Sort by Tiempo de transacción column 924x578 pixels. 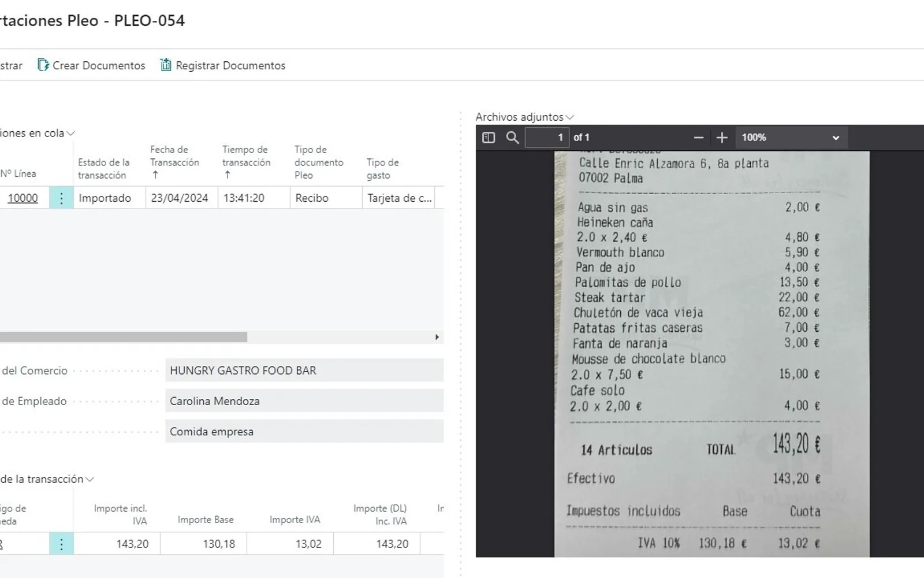click(x=247, y=162)
